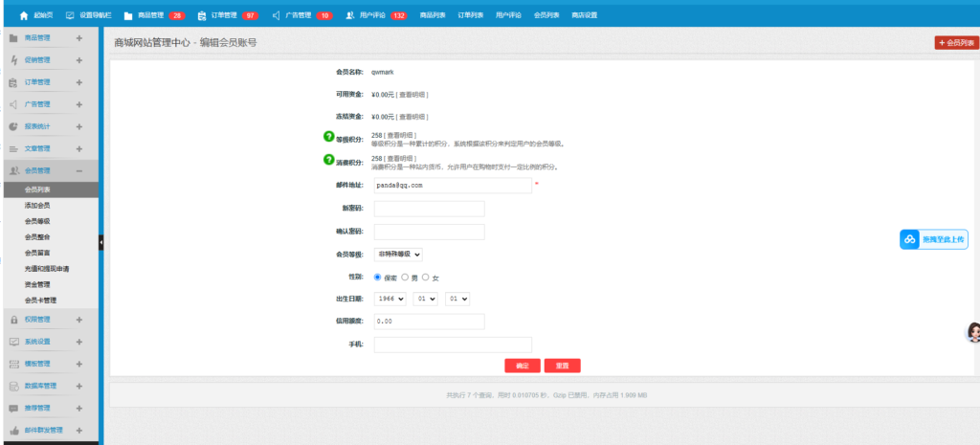
Task: Select 会员卡管理 in the sidebar submenu
Action: pos(40,300)
